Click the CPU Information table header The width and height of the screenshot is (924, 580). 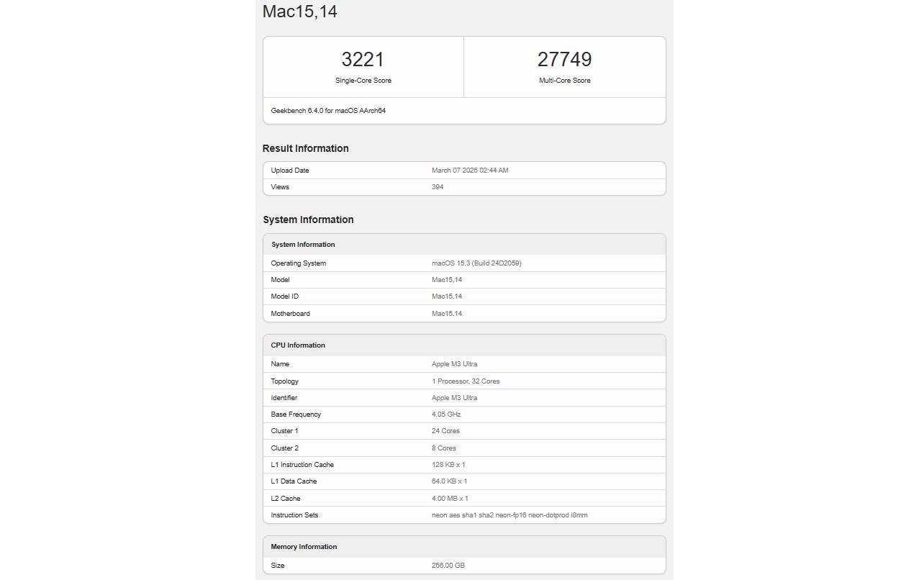[298, 345]
